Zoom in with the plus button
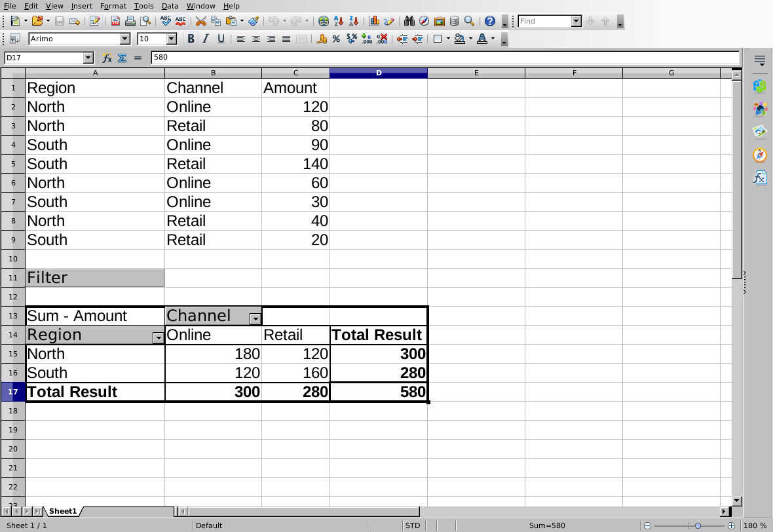Viewport: 773px width, 532px height. coord(731,525)
